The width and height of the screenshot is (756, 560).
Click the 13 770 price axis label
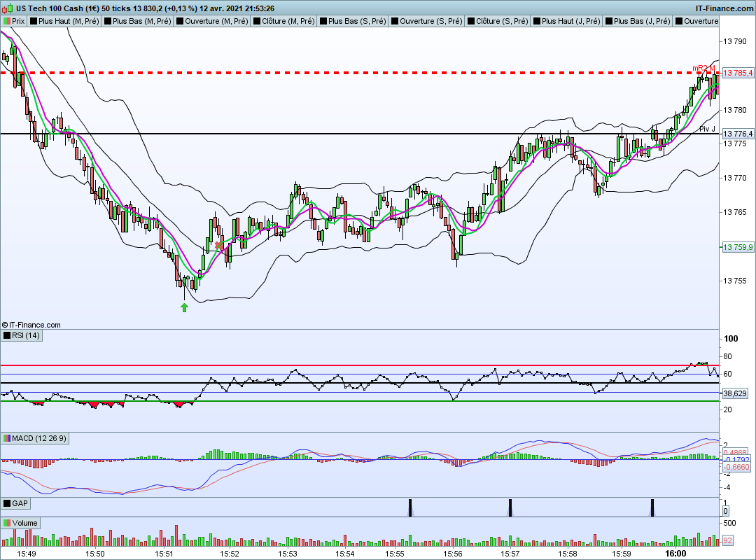735,178
